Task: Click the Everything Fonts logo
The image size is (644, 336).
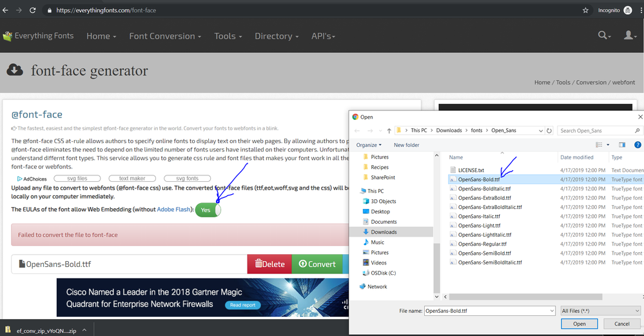Action: pos(38,35)
